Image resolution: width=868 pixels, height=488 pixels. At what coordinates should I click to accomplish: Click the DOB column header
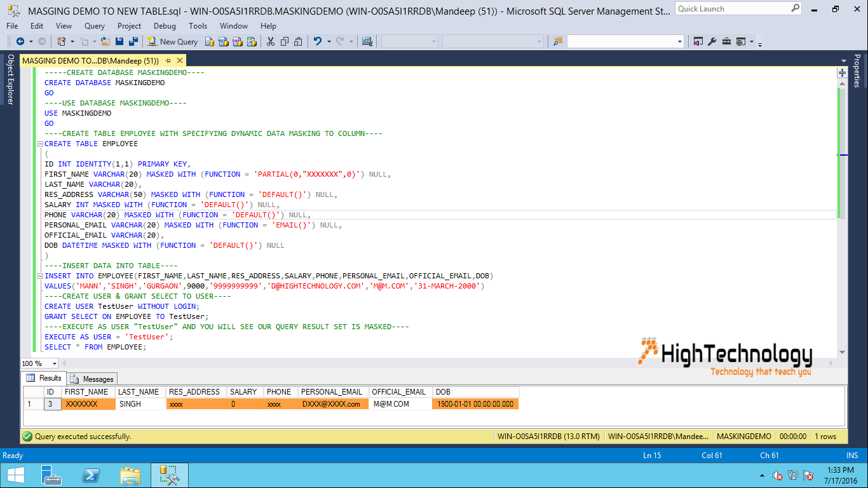(476, 392)
